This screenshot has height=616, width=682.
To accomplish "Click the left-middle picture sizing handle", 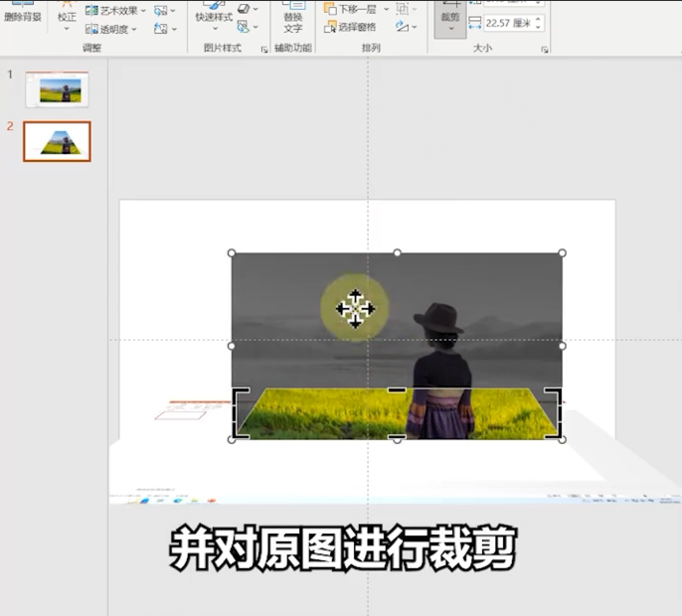I will 232,346.
